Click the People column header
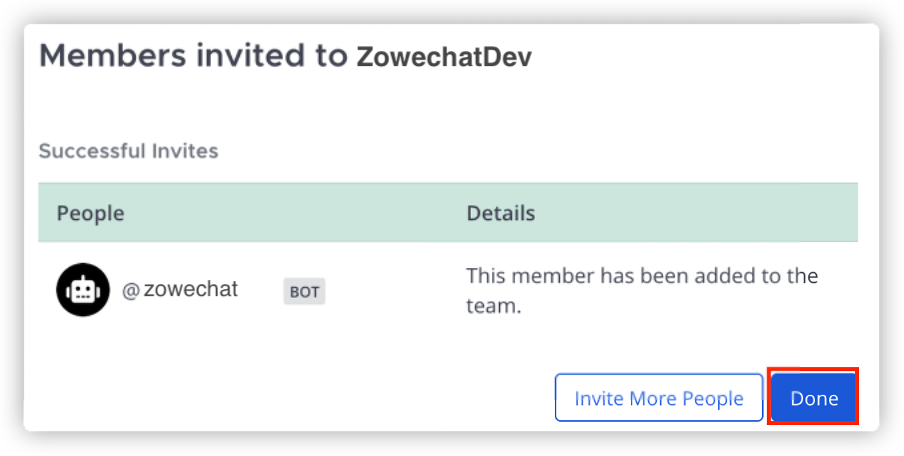The width and height of the screenshot is (904, 456). pos(90,213)
